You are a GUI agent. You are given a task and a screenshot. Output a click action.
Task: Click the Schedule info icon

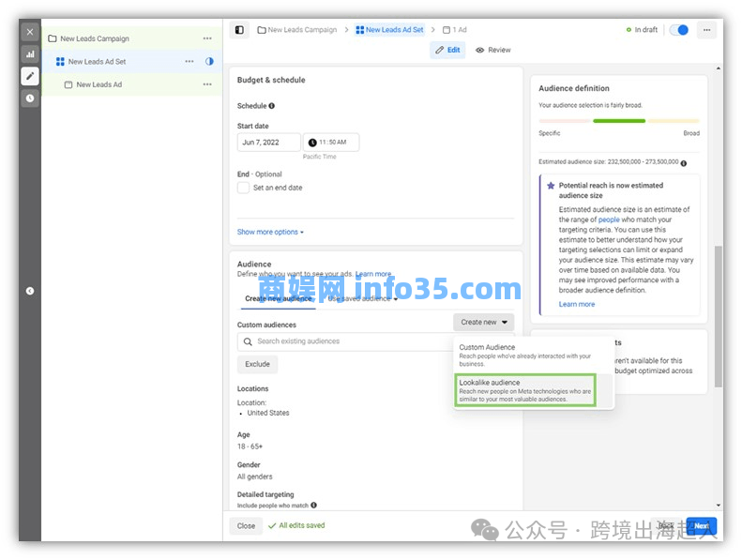272,106
